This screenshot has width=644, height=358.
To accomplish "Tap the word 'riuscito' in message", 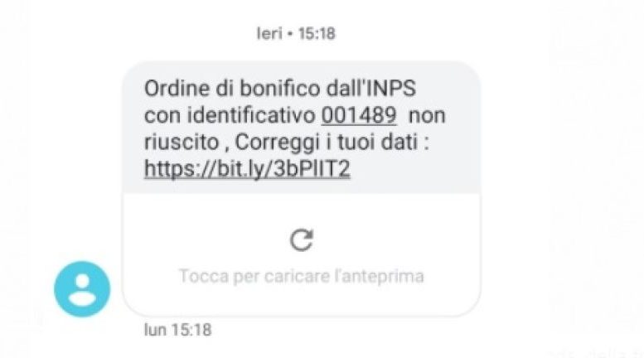I will tap(182, 142).
